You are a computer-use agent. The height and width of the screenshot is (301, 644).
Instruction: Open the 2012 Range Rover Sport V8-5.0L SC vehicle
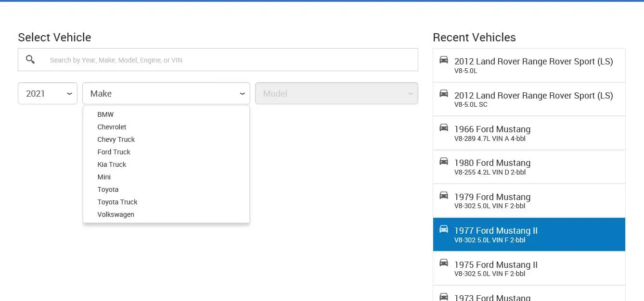529,99
